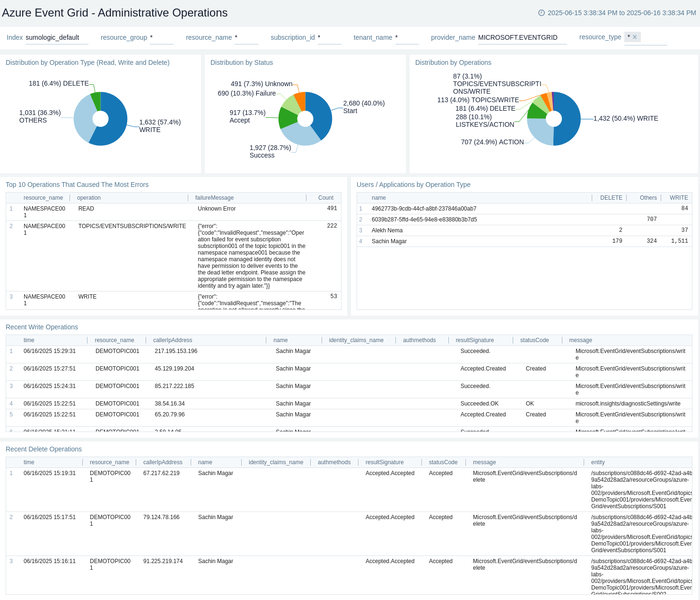Screen dimensions: 700x600
Task: Open the Distribution by Operation Type panel title
Action: click(87, 62)
